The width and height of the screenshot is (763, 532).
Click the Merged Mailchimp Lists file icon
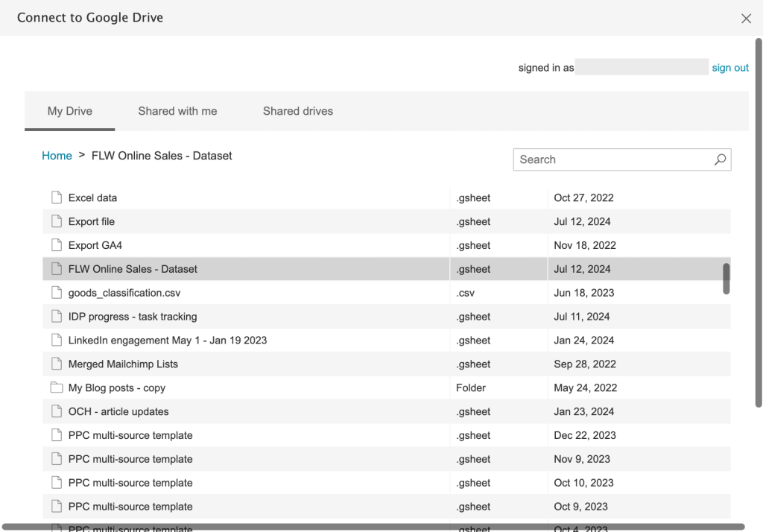57,364
